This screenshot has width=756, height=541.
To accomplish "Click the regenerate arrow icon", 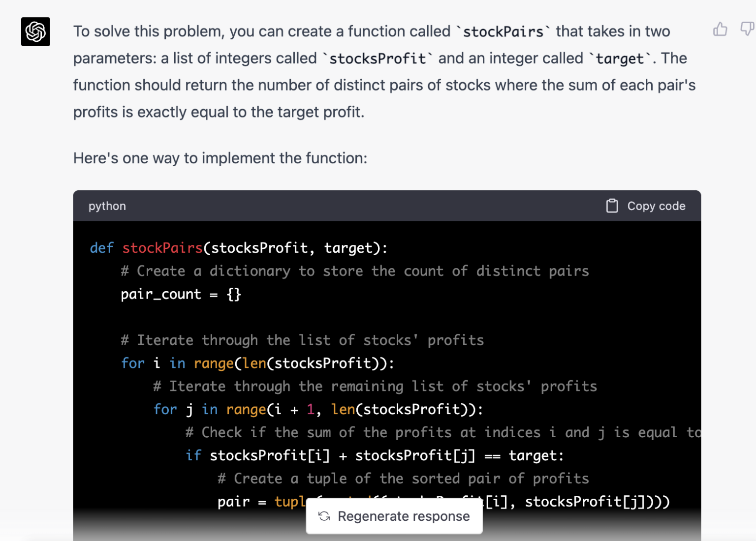I will pyautogui.click(x=324, y=516).
